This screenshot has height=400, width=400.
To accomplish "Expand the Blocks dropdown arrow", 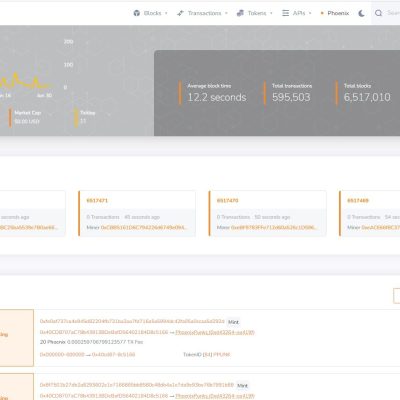I will point(166,13).
